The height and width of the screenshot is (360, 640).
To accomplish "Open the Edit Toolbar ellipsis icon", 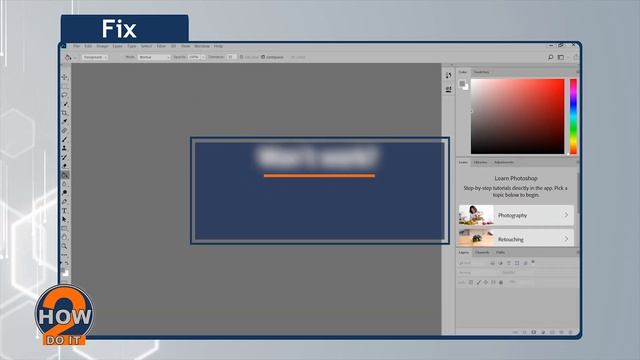I will [64, 255].
